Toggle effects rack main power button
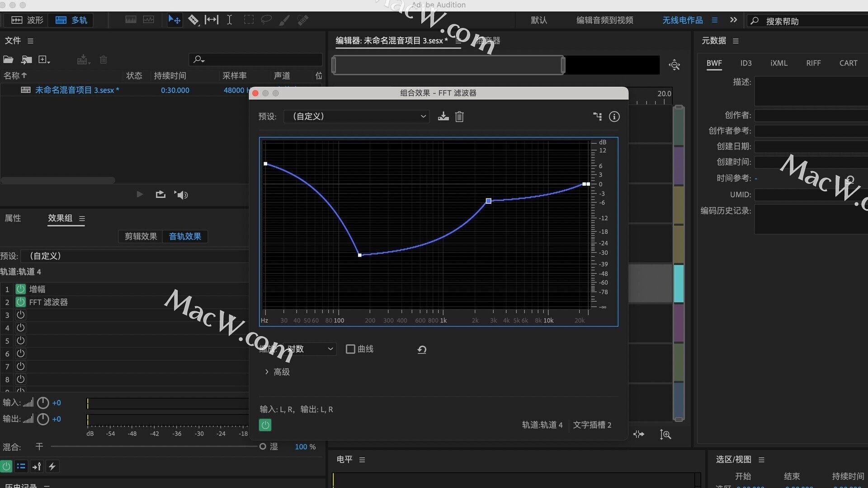The height and width of the screenshot is (488, 868). (6, 466)
